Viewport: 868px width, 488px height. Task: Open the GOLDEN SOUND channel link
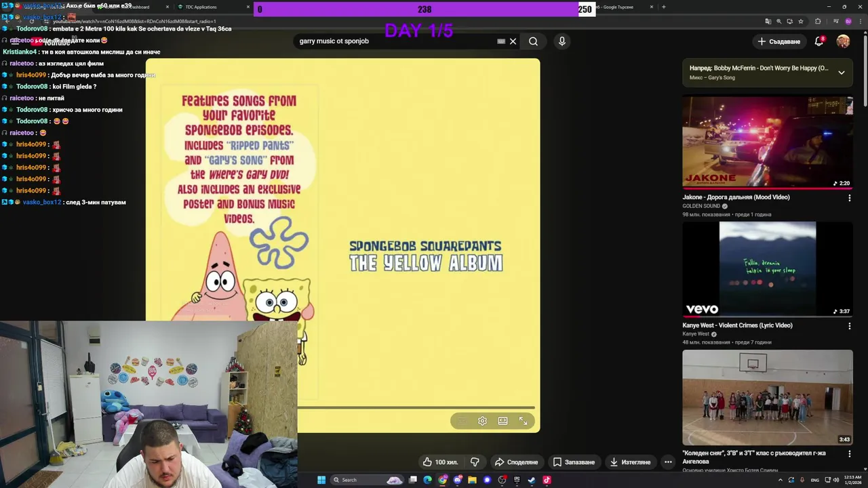pyautogui.click(x=701, y=206)
